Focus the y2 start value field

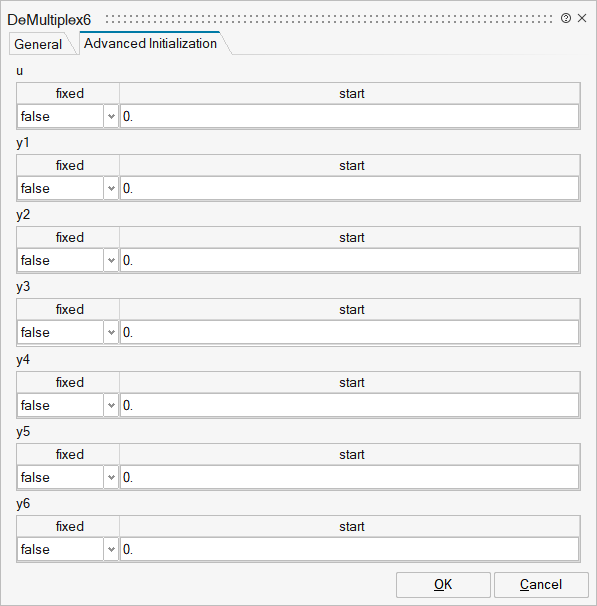[x=349, y=260]
